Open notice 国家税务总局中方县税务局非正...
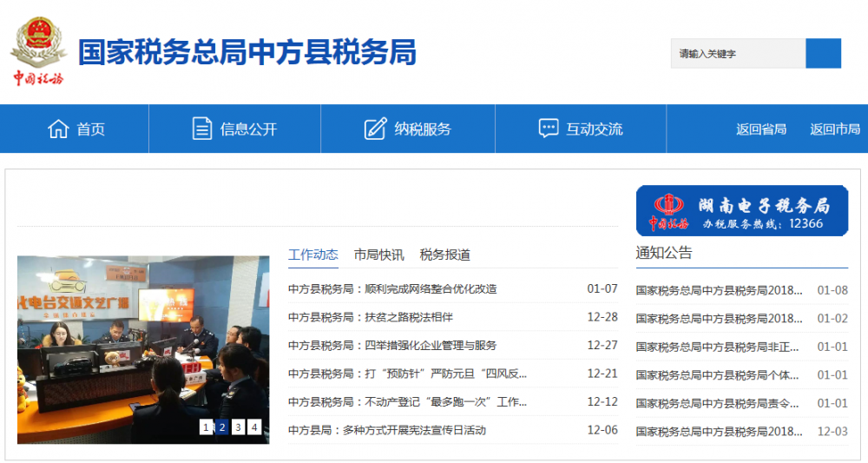868x463 pixels. coord(718,347)
